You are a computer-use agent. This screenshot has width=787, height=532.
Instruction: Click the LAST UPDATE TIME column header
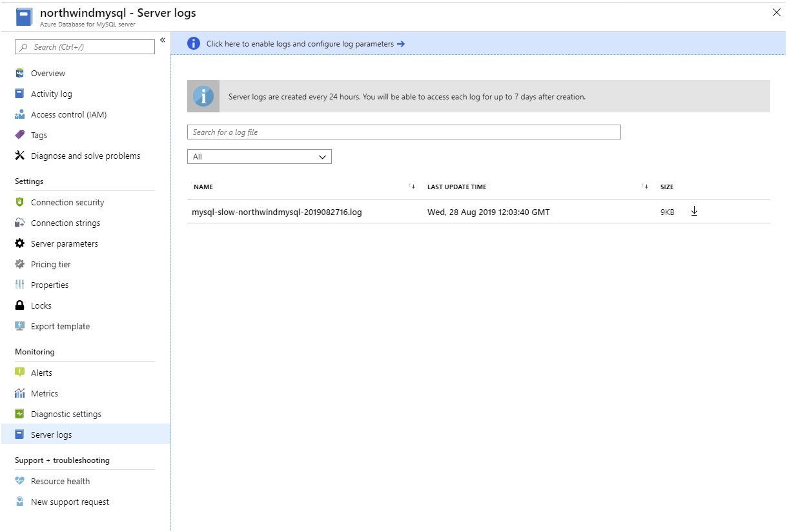pos(457,187)
